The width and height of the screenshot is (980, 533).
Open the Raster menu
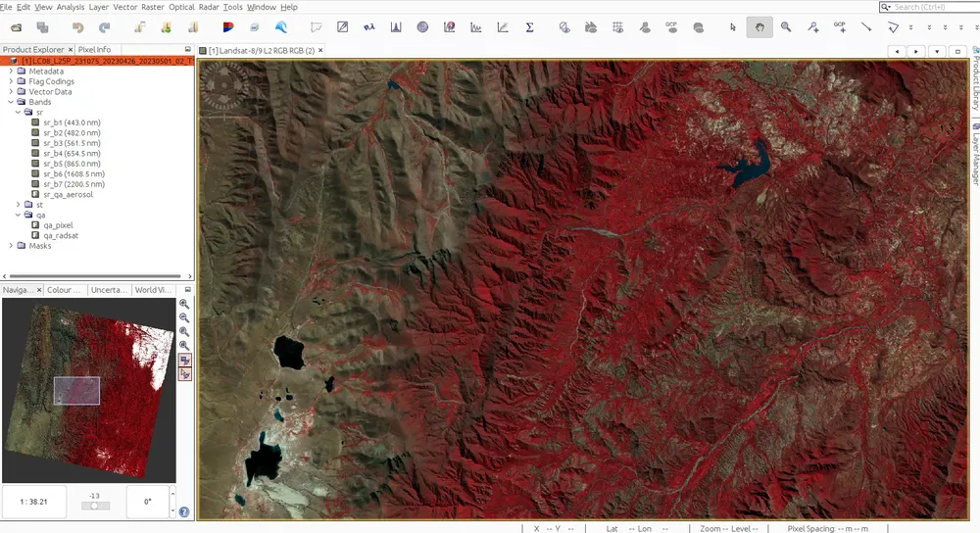click(152, 7)
